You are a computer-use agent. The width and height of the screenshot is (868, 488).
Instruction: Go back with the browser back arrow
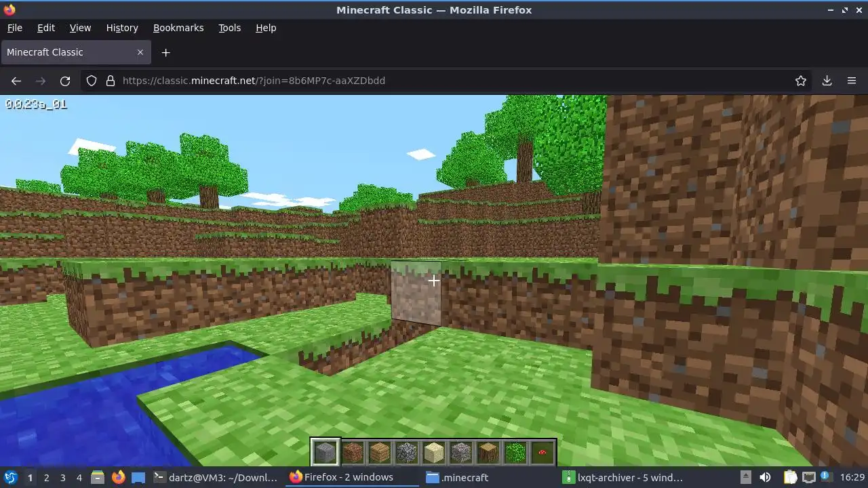click(16, 81)
